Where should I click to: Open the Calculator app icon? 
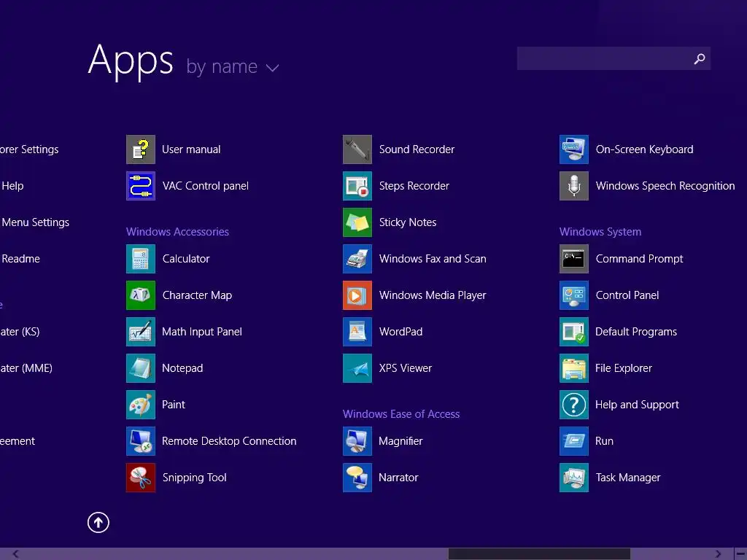pyautogui.click(x=141, y=259)
